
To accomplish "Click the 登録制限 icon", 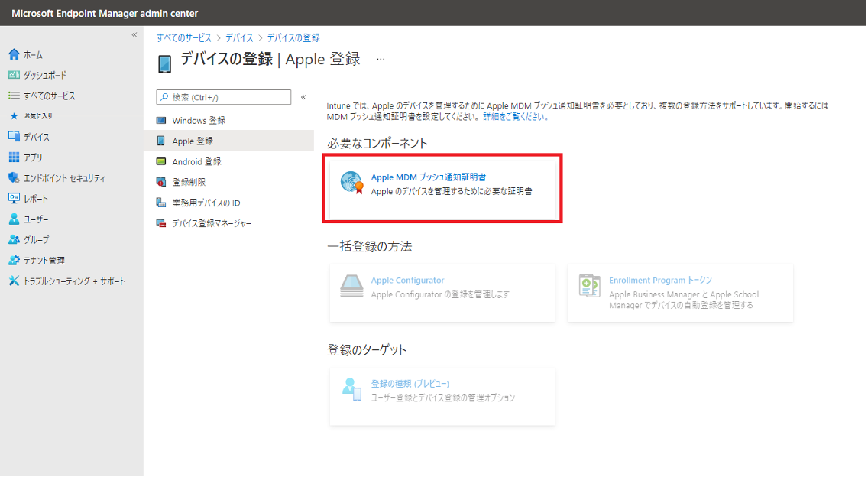I will [161, 182].
